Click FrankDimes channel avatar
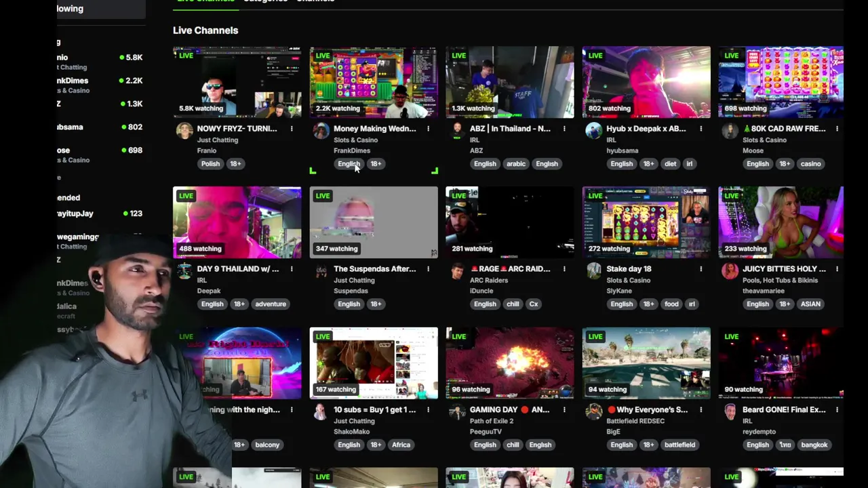The height and width of the screenshot is (488, 868). (x=321, y=131)
